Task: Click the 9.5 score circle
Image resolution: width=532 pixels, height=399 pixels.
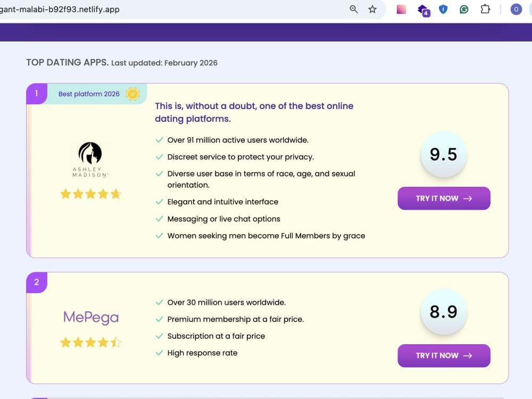Action: click(x=444, y=154)
